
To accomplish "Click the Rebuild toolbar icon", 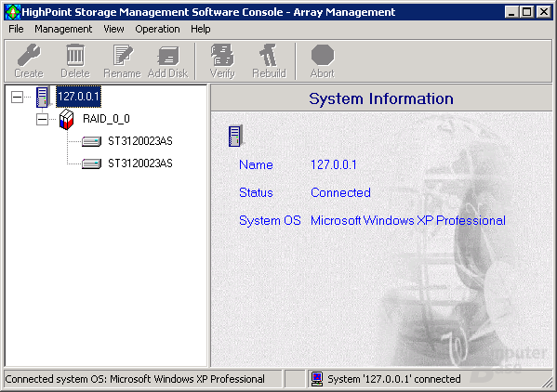I will [269, 55].
